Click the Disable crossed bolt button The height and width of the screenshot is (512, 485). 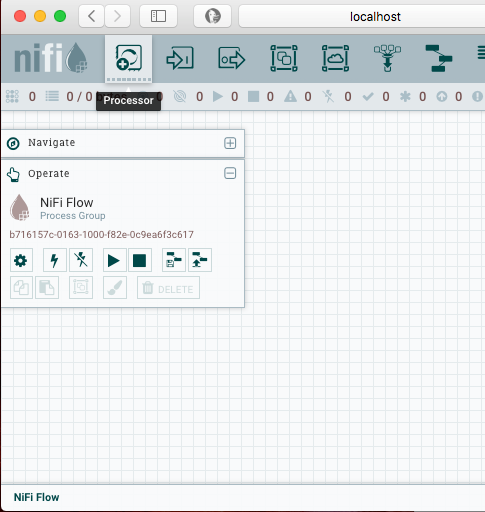(x=81, y=260)
